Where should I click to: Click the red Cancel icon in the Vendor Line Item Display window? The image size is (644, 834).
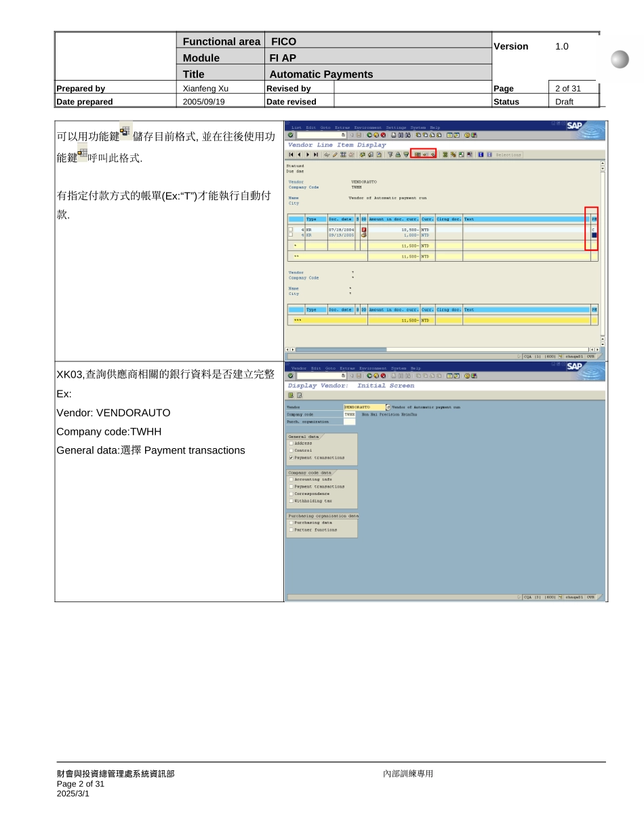383,135
